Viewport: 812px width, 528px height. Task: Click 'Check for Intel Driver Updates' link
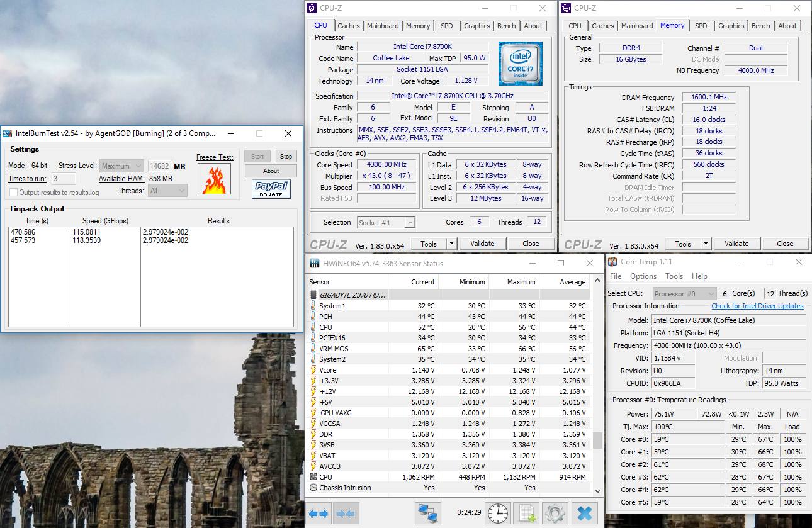(757, 306)
